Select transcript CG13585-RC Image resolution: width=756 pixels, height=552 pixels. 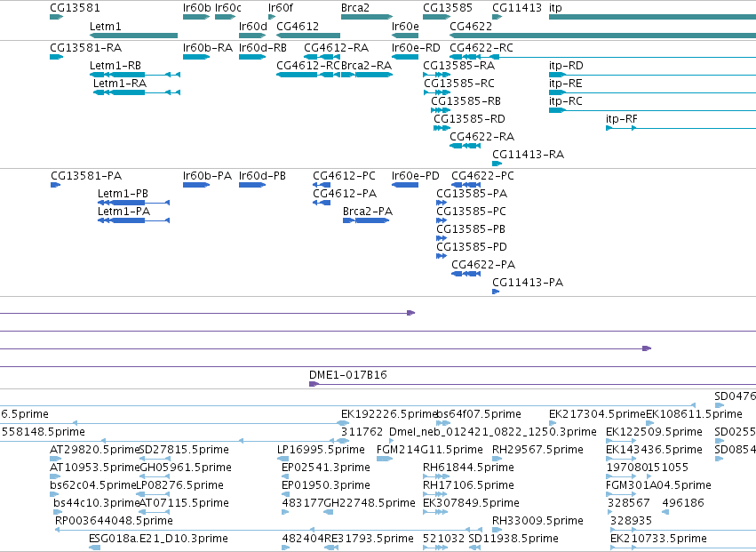459,84
